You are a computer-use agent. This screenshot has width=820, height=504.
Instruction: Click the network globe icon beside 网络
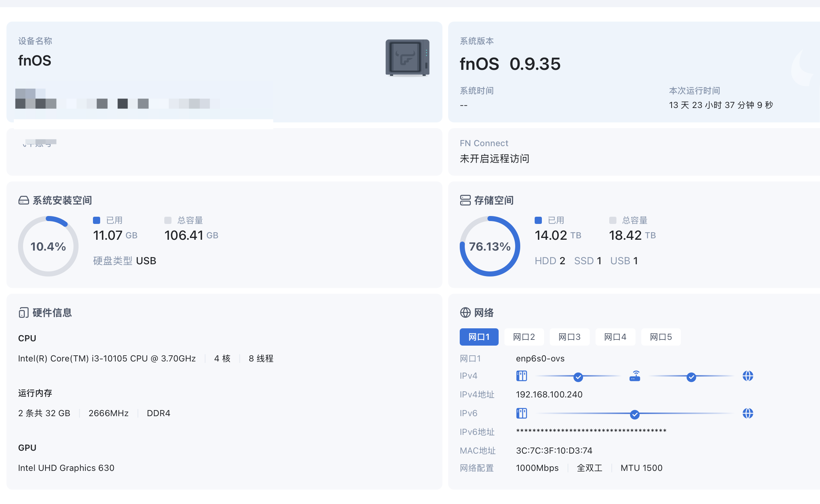pyautogui.click(x=465, y=312)
